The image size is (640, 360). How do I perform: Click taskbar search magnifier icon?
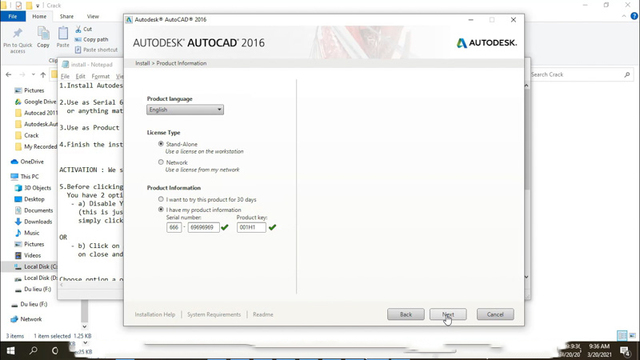coord(33,351)
